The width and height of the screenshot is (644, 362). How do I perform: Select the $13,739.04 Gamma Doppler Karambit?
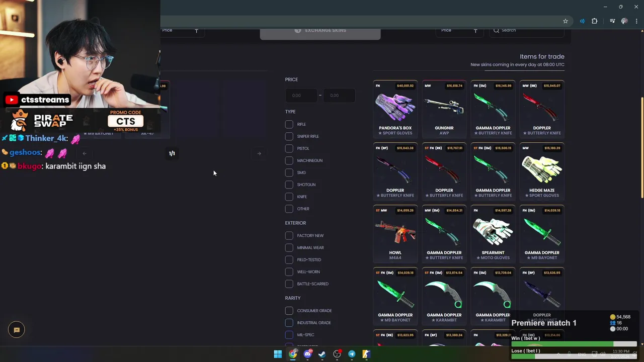493,296
